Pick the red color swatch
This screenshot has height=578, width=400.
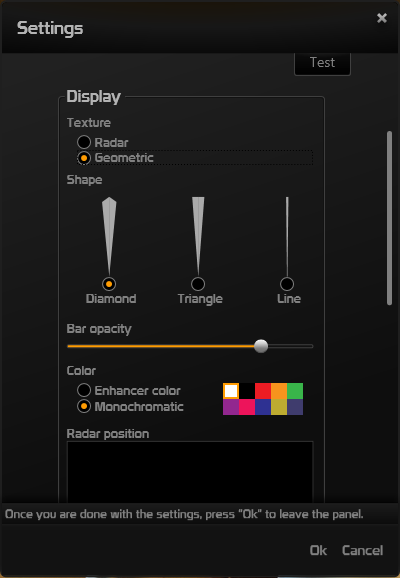(263, 391)
